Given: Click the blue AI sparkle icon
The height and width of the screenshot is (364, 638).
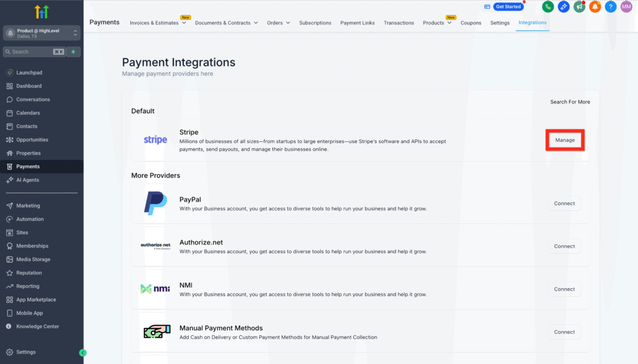Looking at the screenshot, I should click(x=563, y=7).
